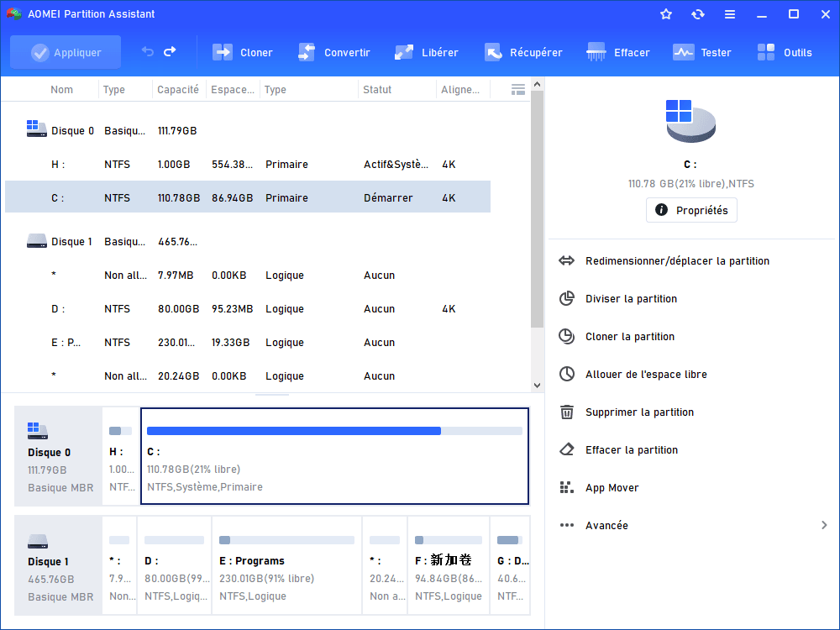840x630 pixels.
Task: Sort by the Espace... column header
Action: 233,90
